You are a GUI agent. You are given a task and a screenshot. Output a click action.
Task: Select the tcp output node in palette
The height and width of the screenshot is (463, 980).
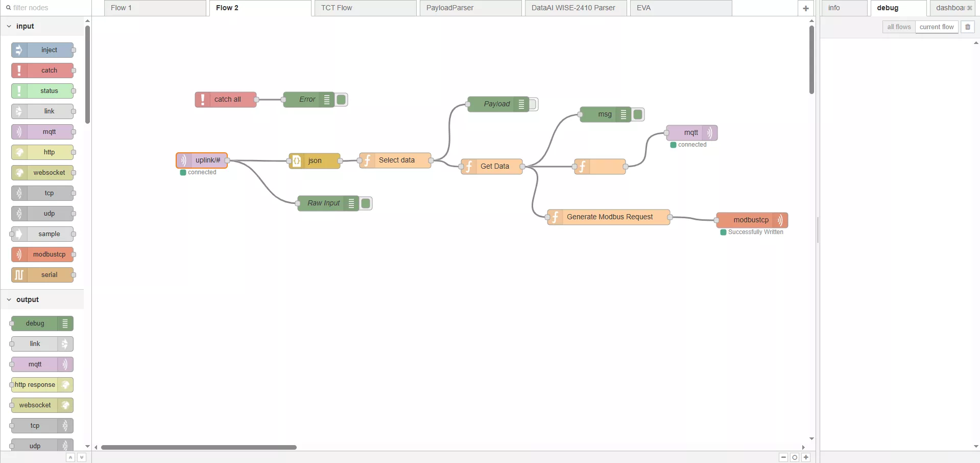pos(42,426)
